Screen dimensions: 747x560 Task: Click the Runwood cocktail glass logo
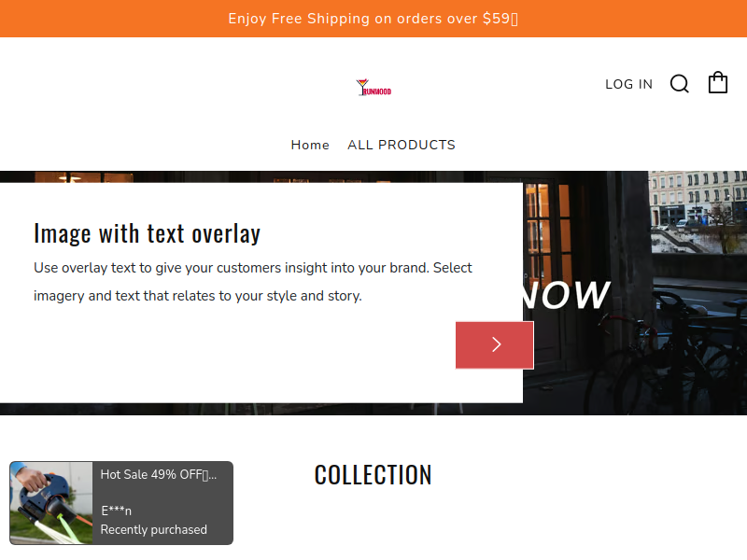[374, 87]
